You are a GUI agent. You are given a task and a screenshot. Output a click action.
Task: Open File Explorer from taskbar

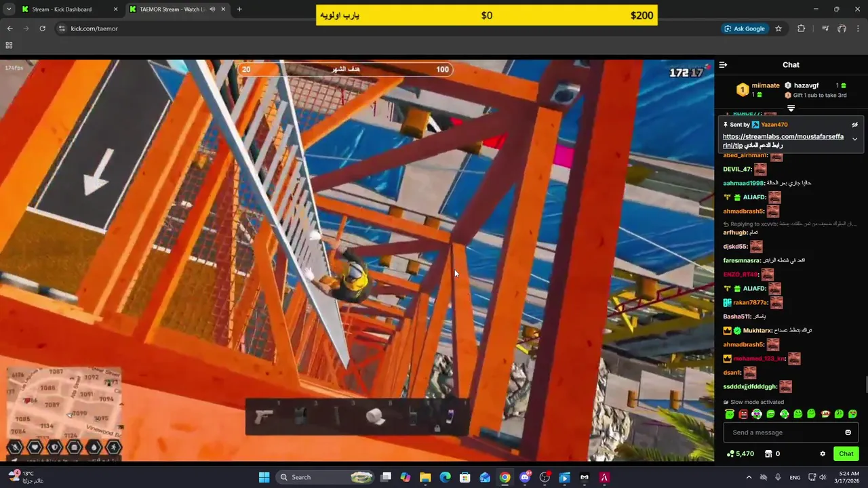click(x=425, y=477)
